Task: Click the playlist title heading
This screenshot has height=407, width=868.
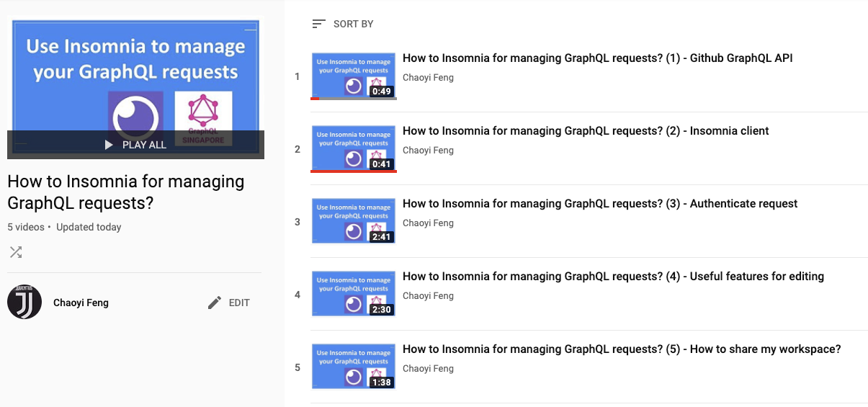Action: pyautogui.click(x=126, y=192)
